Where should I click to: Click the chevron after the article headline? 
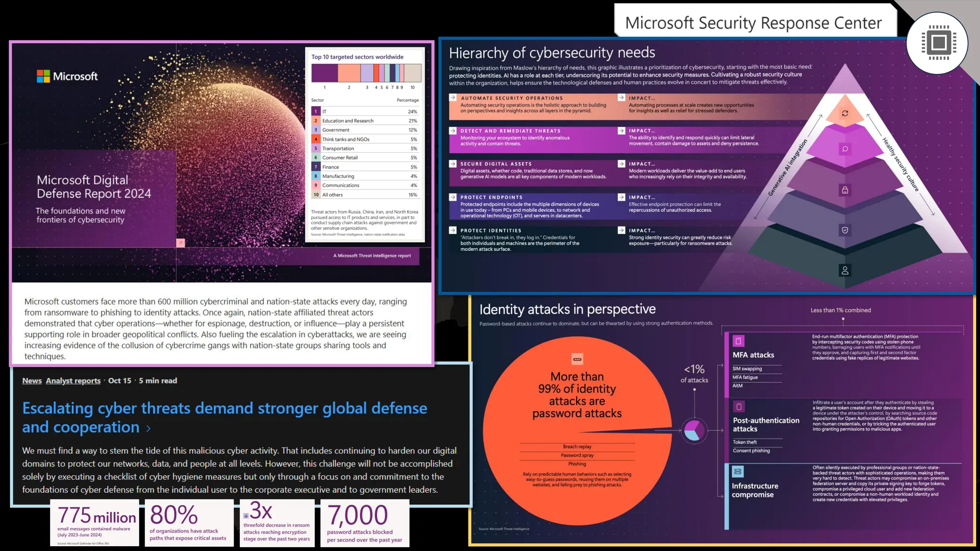click(148, 428)
